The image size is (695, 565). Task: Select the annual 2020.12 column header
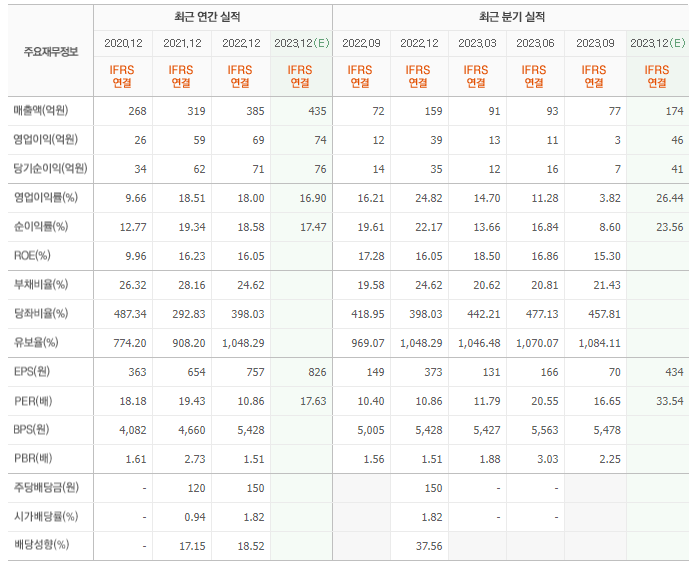click(x=123, y=43)
